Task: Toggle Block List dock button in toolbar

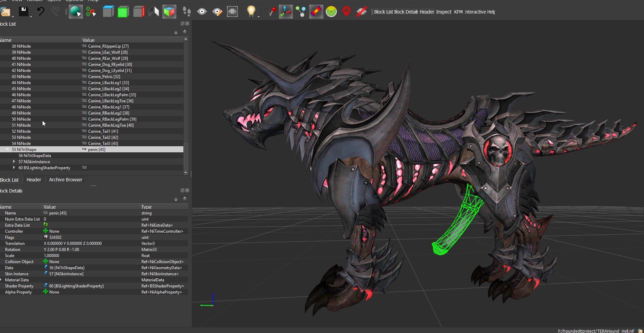Action: (x=383, y=12)
